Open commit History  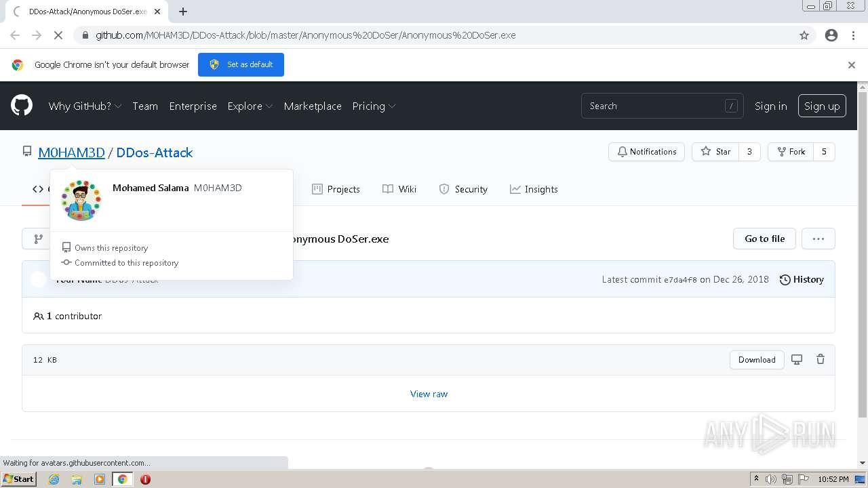802,280
